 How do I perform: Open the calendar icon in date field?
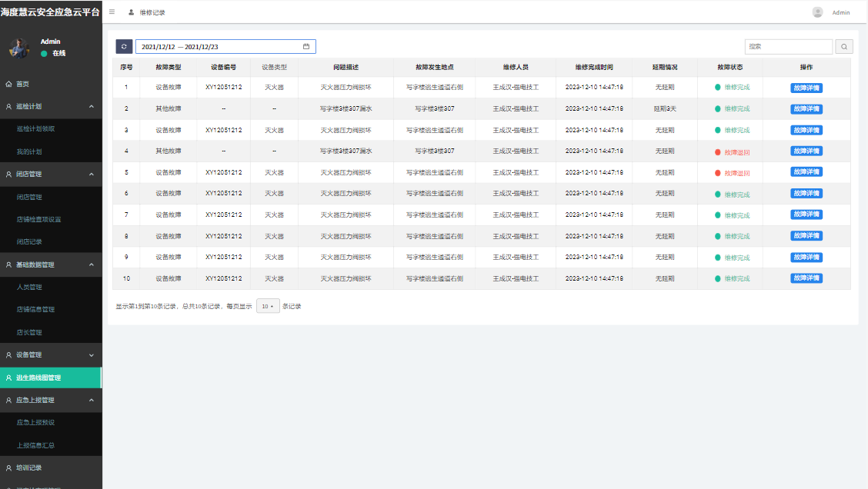click(306, 47)
